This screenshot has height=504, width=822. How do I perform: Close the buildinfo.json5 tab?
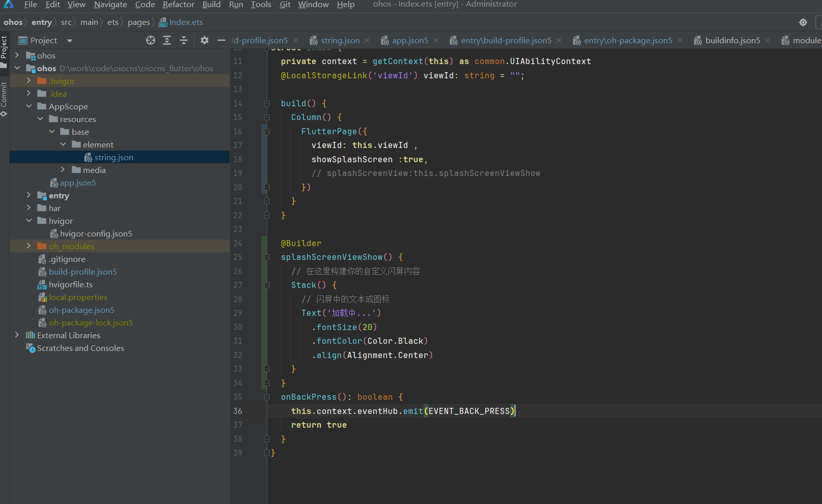(x=768, y=41)
